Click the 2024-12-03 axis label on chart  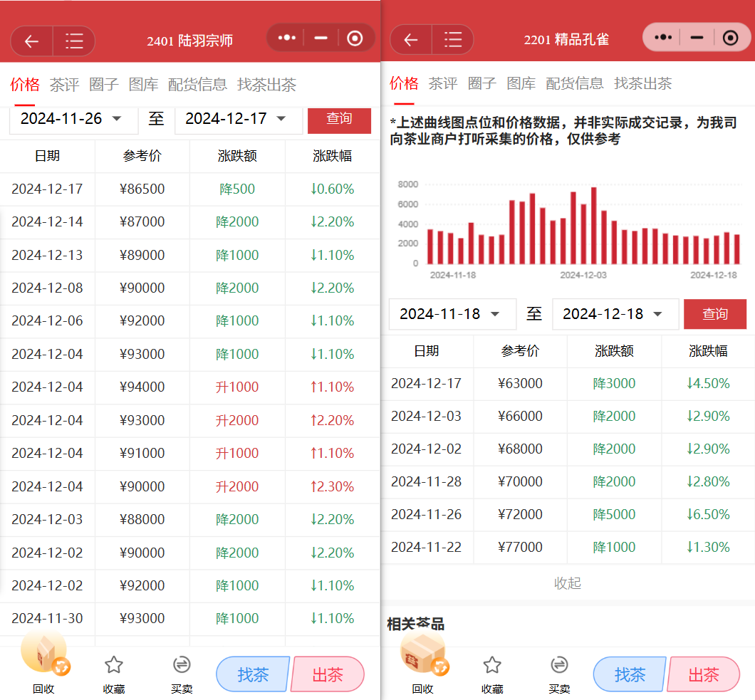click(x=583, y=275)
